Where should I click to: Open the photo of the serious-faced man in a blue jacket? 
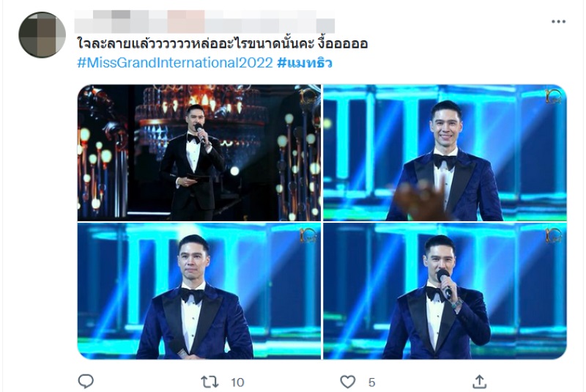(199, 291)
